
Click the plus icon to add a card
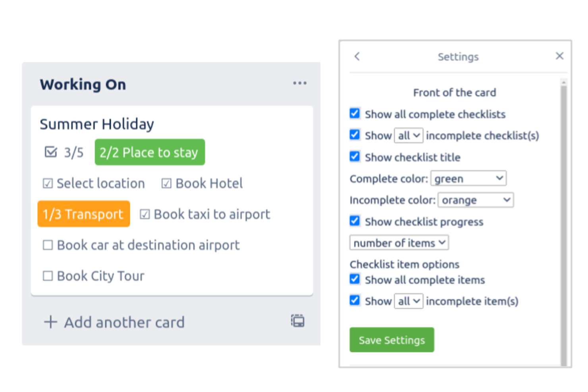pos(50,322)
